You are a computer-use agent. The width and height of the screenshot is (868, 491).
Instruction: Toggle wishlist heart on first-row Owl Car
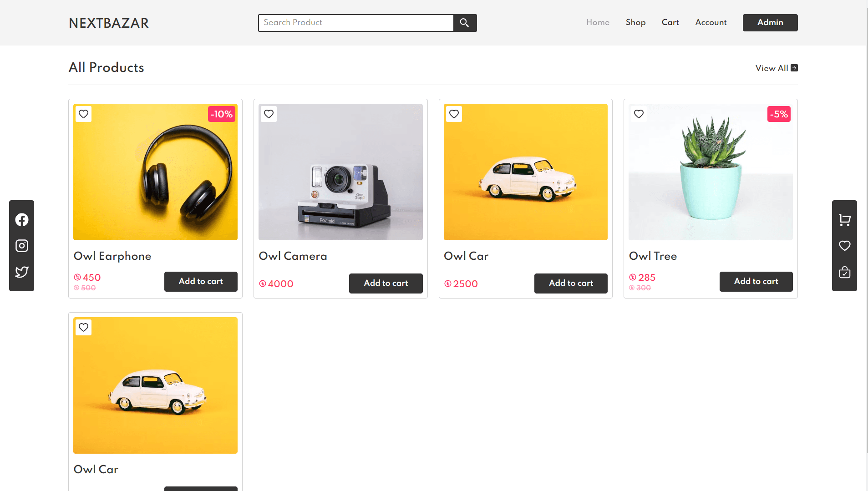click(x=454, y=114)
